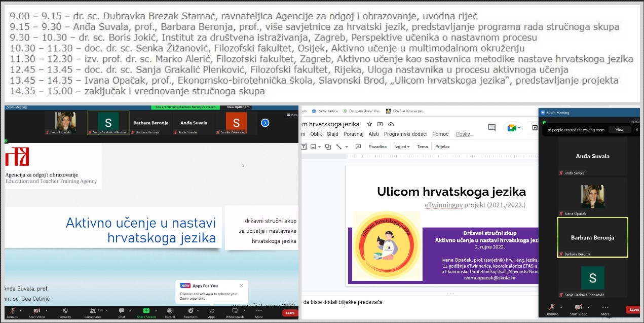The image size is (644, 323).
Task: Expand video options arrow beside Start Video
Action: click(x=47, y=310)
